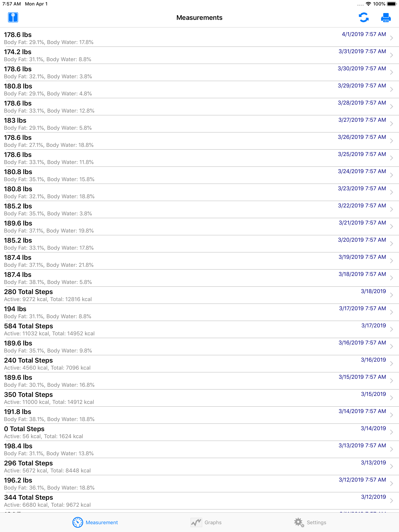Tap the Measurement gauge tab icon

pos(78,522)
